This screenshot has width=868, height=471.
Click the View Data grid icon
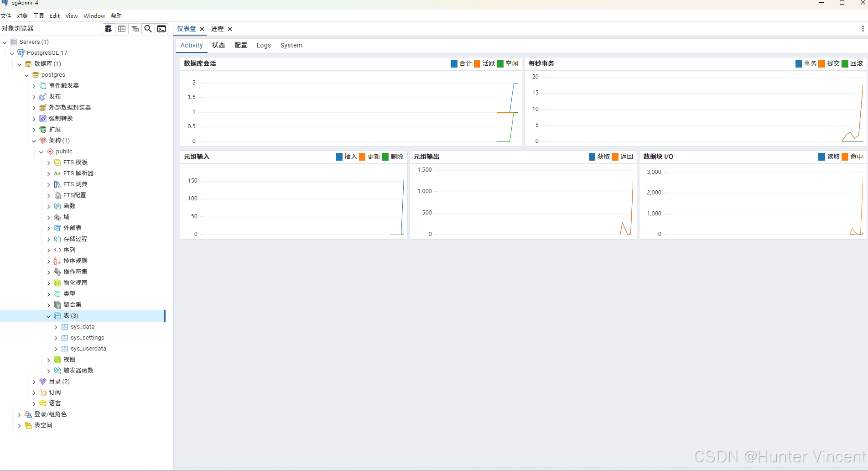122,28
